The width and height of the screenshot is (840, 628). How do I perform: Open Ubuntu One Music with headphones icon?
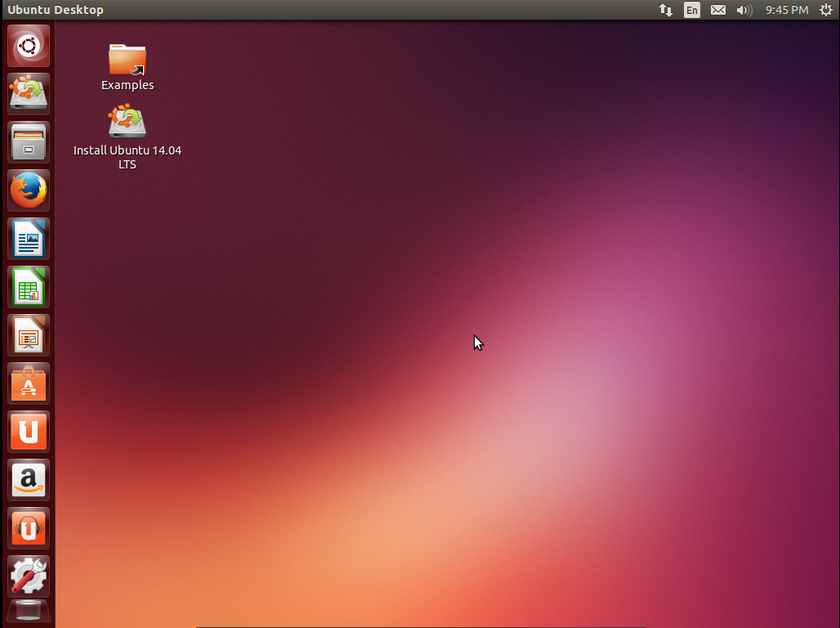[x=29, y=528]
